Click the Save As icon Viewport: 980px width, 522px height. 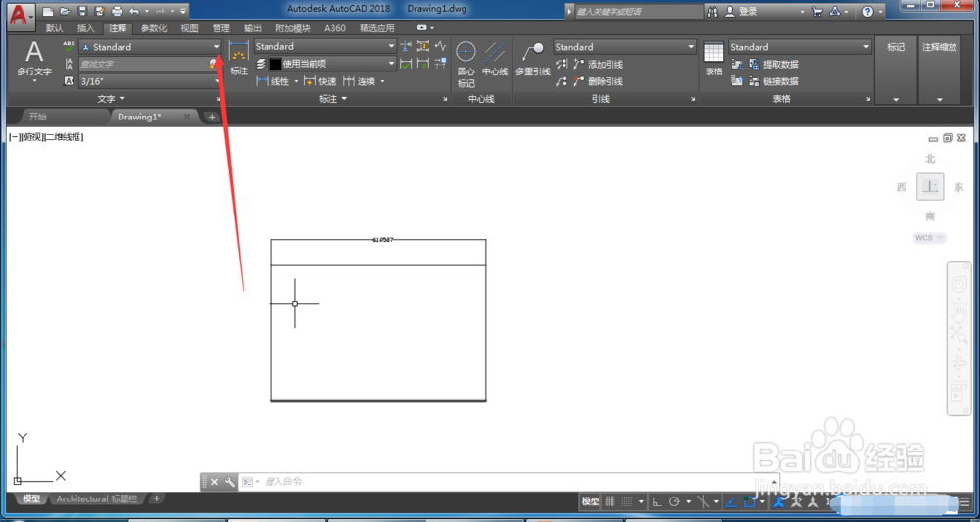coord(99,11)
